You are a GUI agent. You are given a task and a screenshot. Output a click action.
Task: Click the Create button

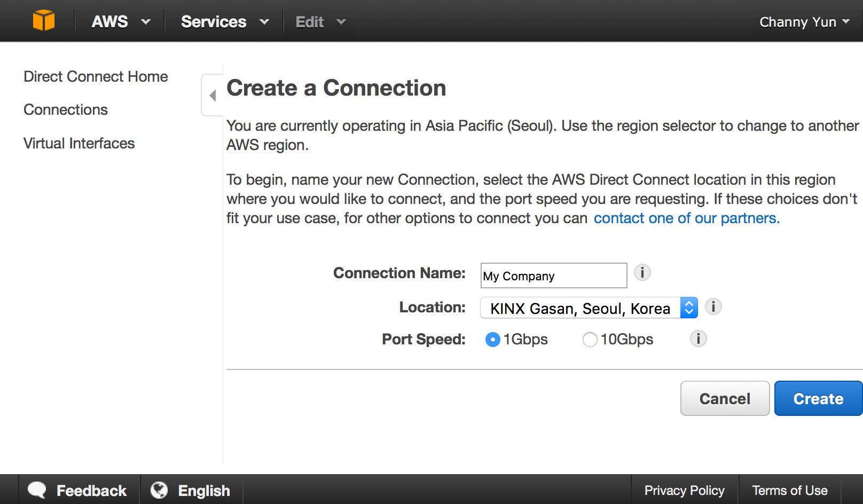pos(818,398)
